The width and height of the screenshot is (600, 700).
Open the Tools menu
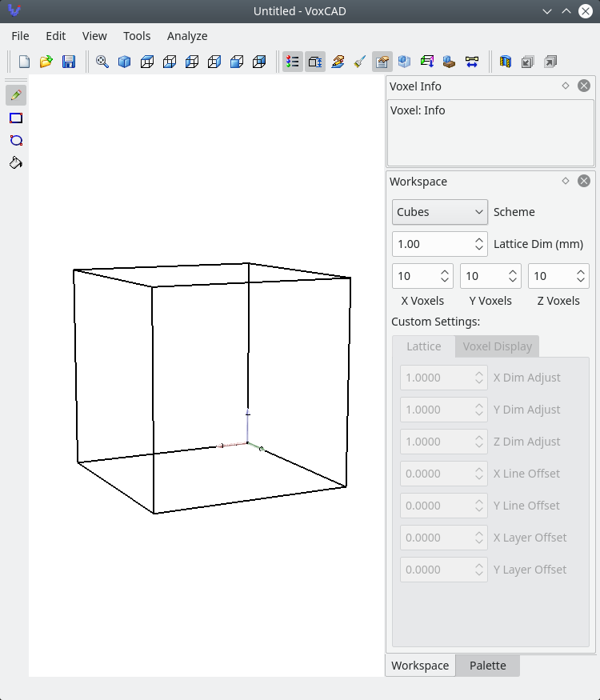pos(137,36)
